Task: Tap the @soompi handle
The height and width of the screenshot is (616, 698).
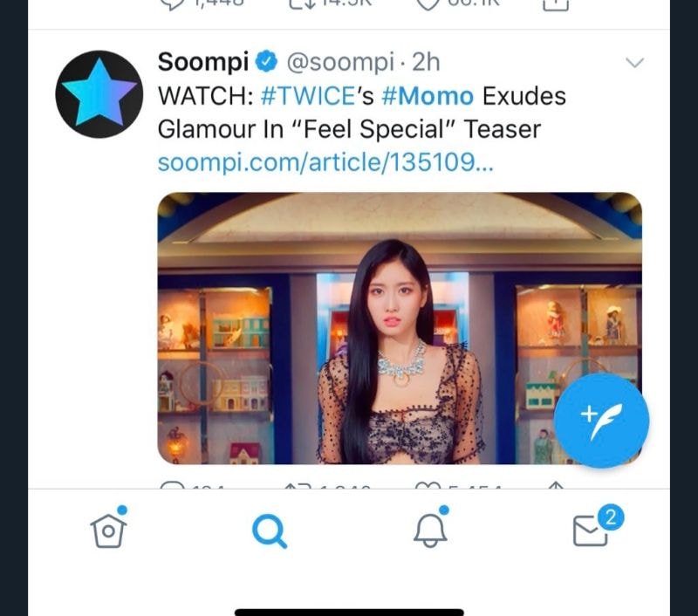Action: pos(340,62)
